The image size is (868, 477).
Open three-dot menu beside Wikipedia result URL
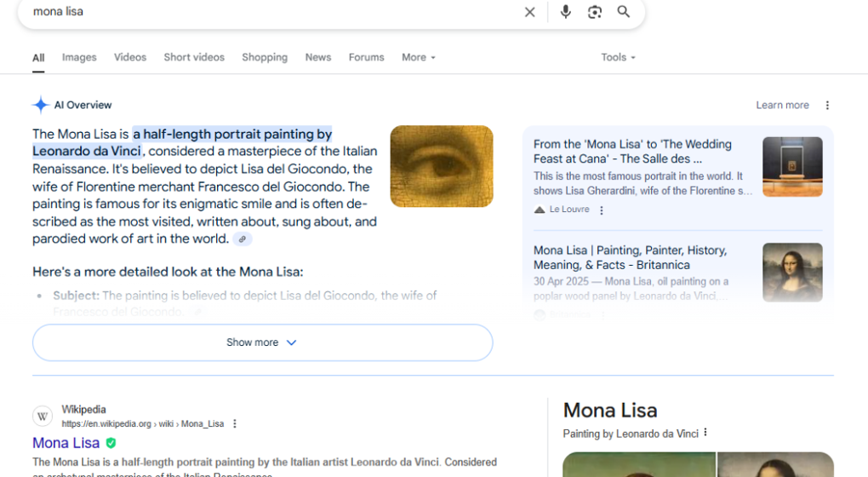[235, 424]
